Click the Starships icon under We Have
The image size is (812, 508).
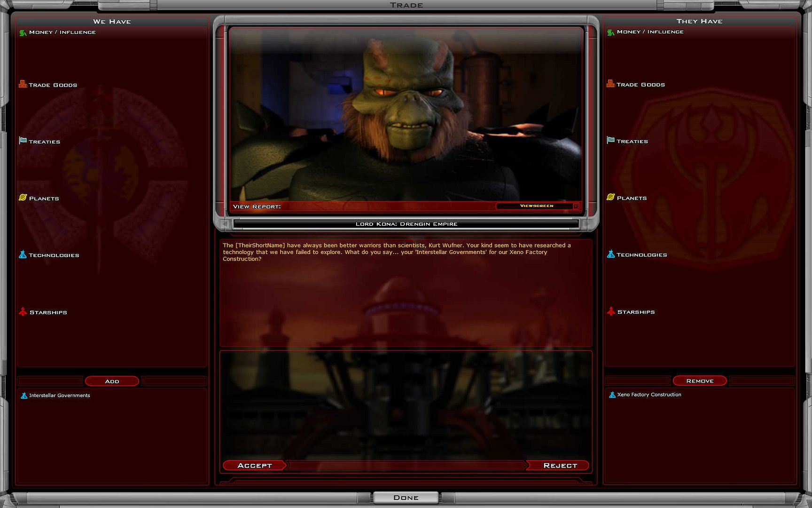(23, 311)
